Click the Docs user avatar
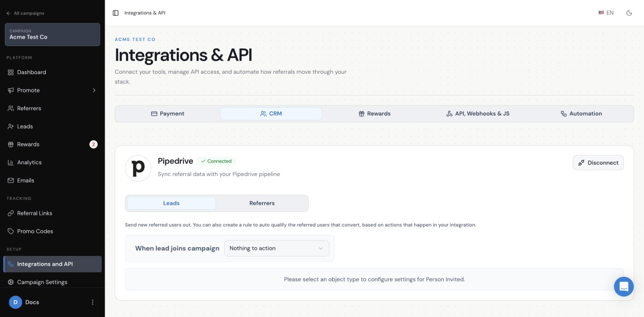The width and height of the screenshot is (644, 317). click(x=16, y=302)
